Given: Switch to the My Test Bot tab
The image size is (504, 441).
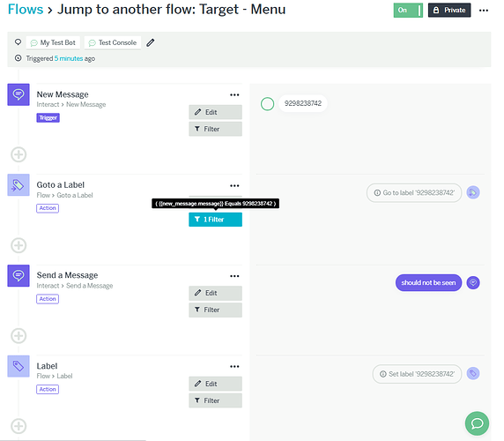Looking at the screenshot, I should pos(53,42).
